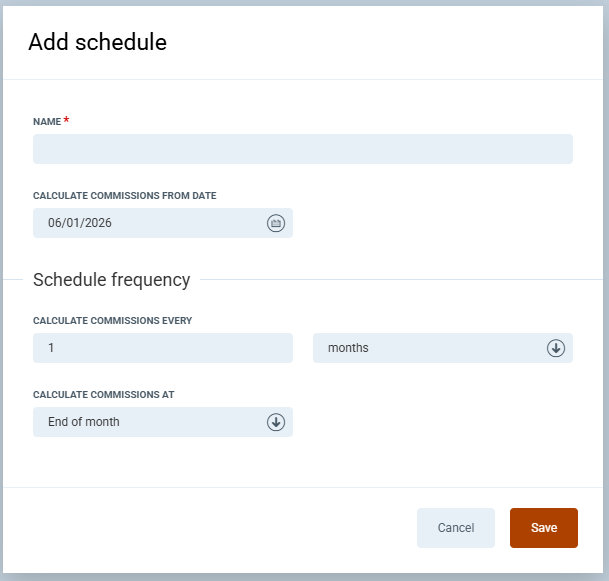Click the red required asterisk beside Name

pos(66,120)
